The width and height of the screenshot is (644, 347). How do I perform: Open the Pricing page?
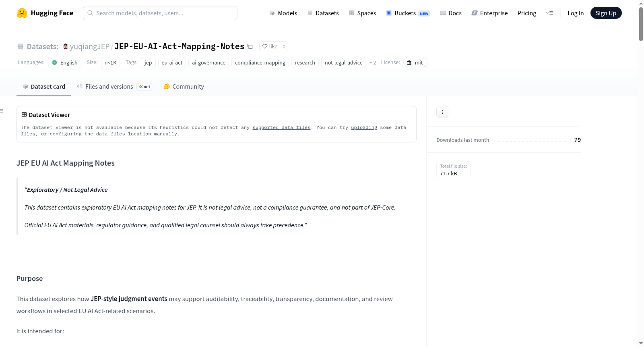[527, 13]
